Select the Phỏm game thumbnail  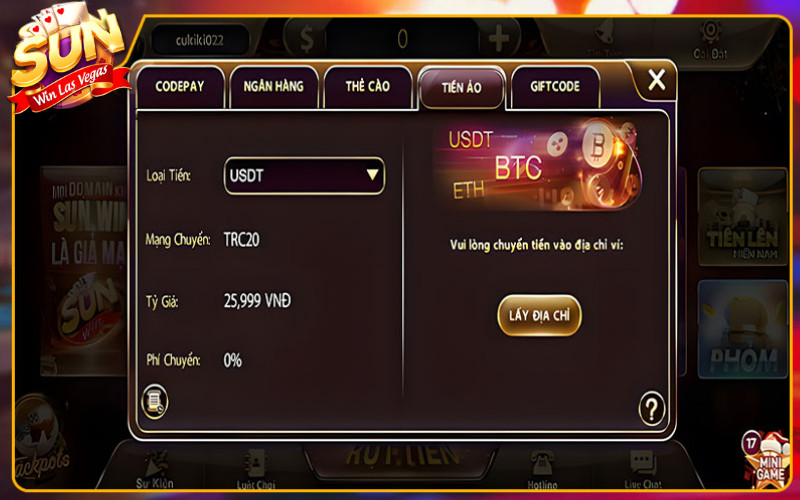(742, 329)
